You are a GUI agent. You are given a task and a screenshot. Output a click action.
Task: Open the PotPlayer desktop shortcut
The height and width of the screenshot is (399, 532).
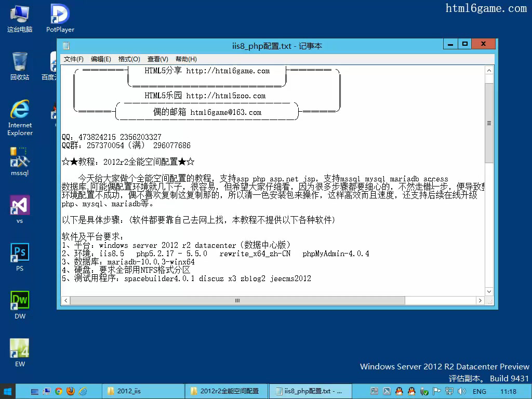[x=60, y=18]
